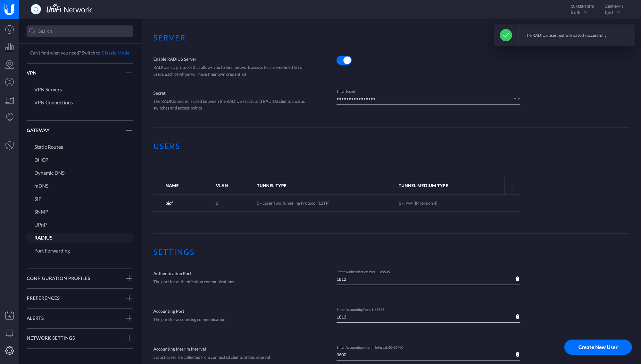Screen dimensions: 641x364
Task: Click Create New User button
Action: point(598,347)
